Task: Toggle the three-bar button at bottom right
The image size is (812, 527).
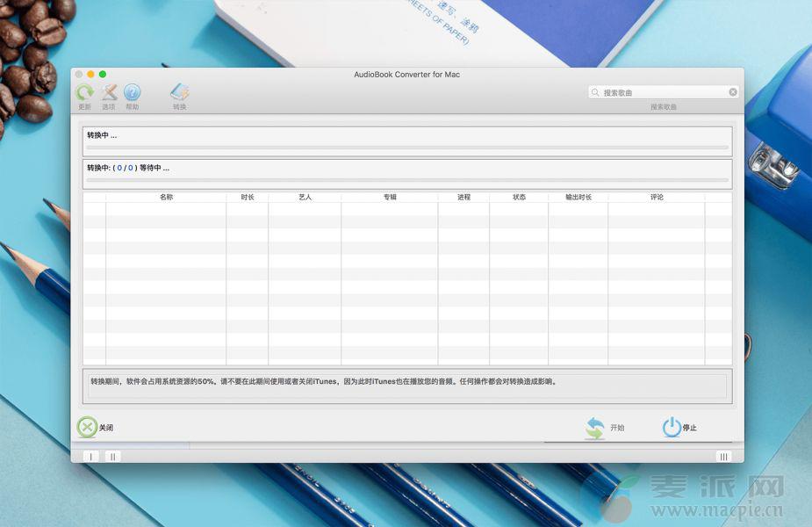Action: (x=724, y=457)
